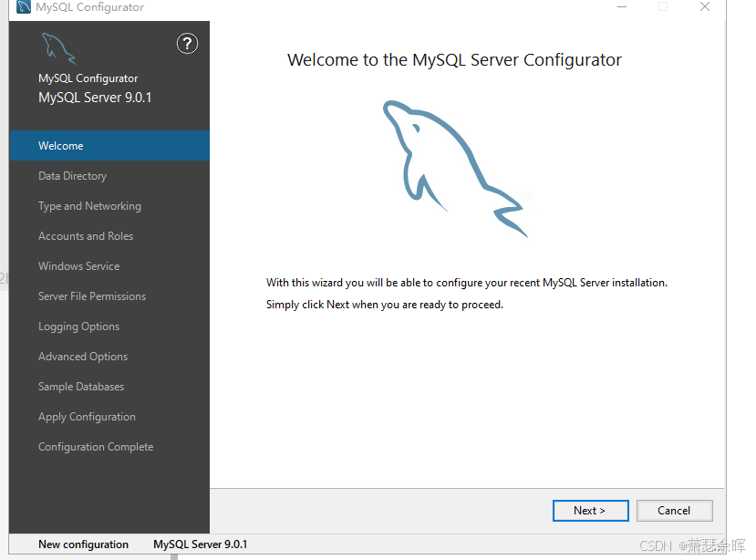Viewport: 756px width, 560px height.
Task: Minimize the MySQL Configurator window
Action: coord(622,6)
